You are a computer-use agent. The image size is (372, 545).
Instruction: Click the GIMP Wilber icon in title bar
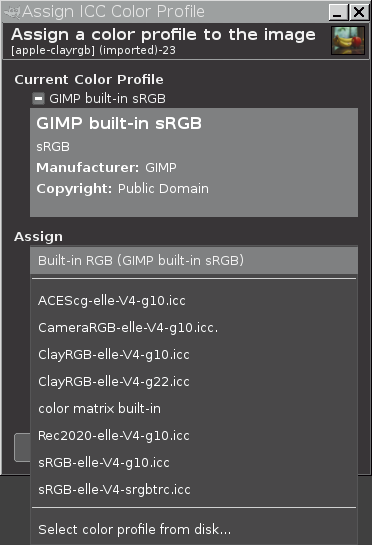(12, 12)
